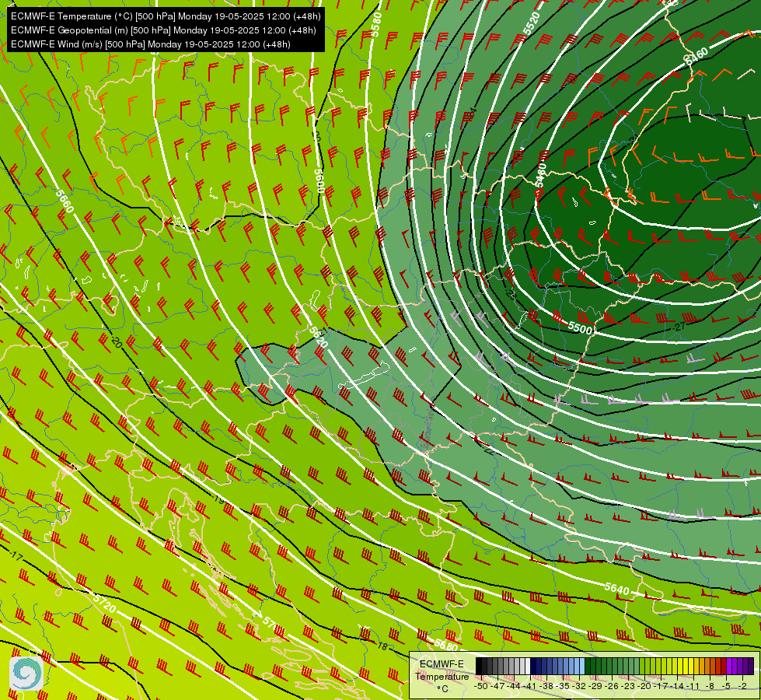This screenshot has height=700, width=761.
Task: Click the -47 legend scale value
Action: click(x=497, y=686)
